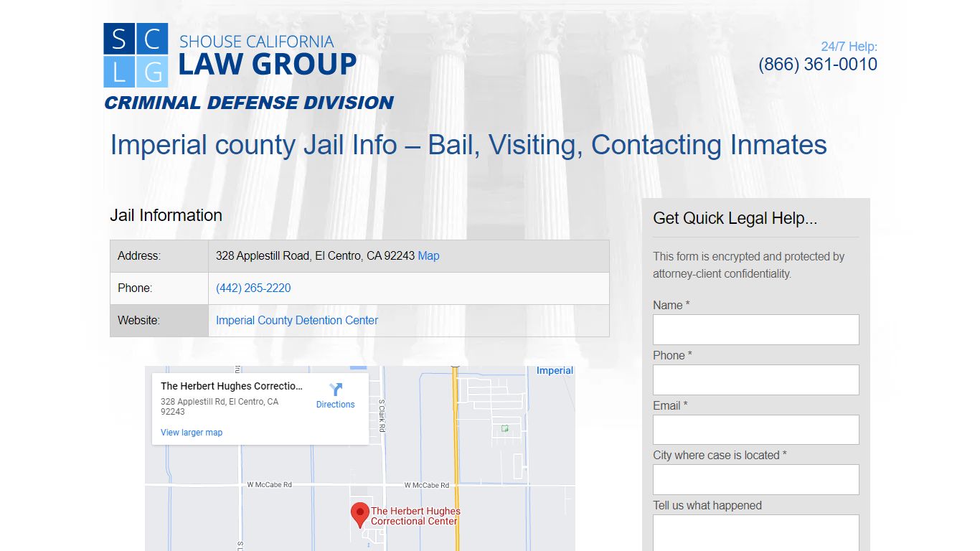The width and height of the screenshot is (980, 551).
Task: Focus the Email input field
Action: point(755,430)
